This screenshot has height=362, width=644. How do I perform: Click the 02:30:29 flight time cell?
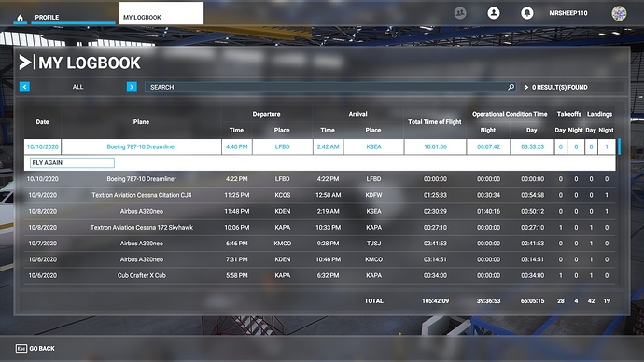[x=435, y=211]
